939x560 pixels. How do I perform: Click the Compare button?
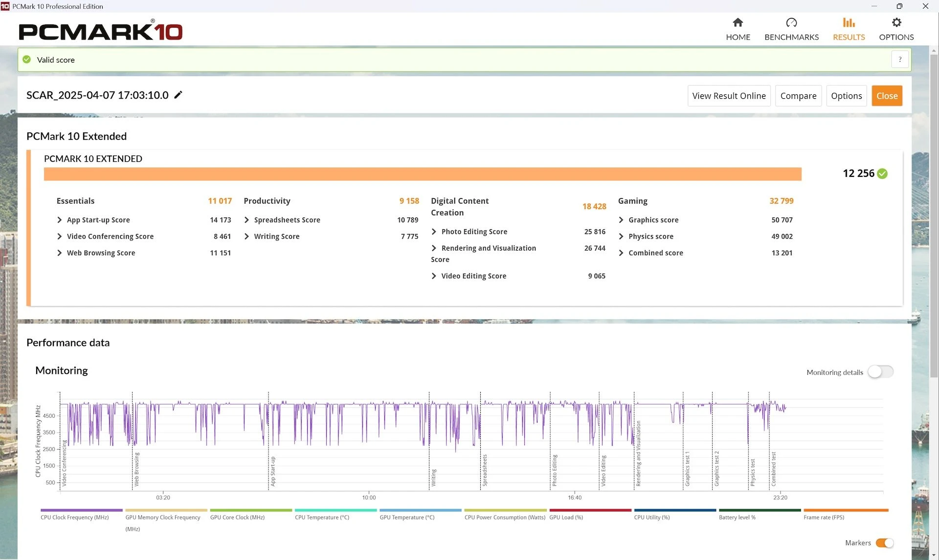[798, 96]
